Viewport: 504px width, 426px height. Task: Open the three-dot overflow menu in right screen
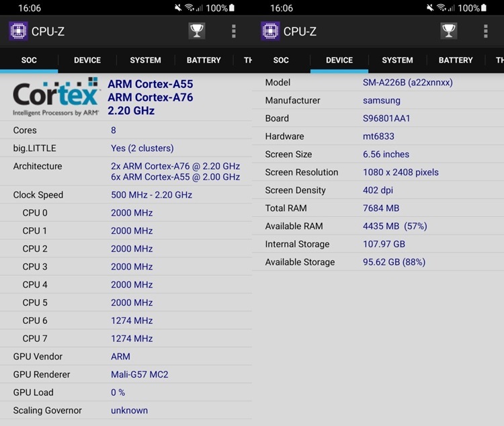(486, 31)
